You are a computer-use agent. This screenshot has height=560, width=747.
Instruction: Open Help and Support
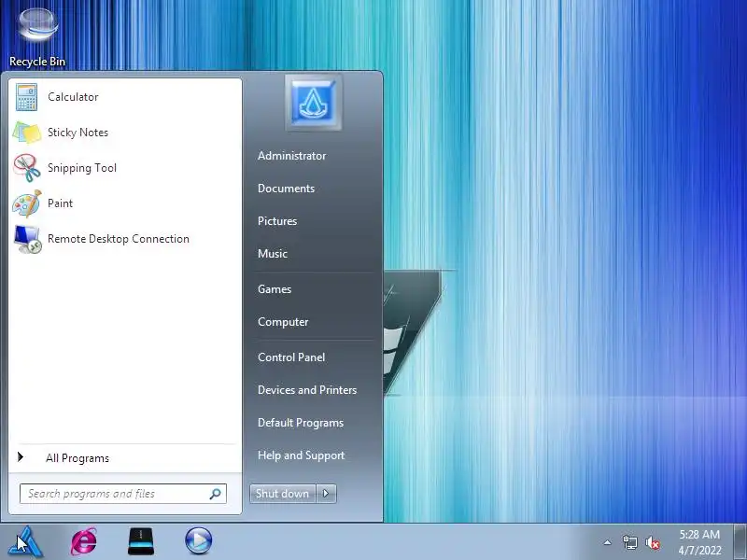pos(301,455)
